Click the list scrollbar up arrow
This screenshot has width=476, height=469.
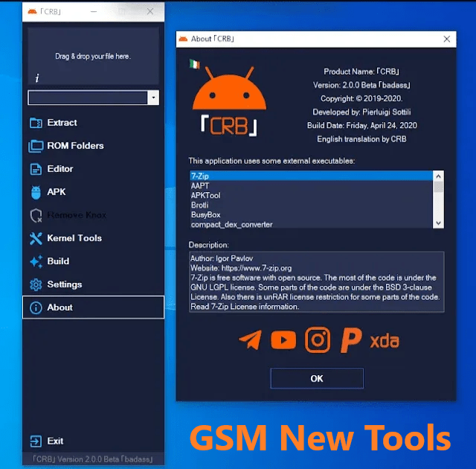[438, 176]
